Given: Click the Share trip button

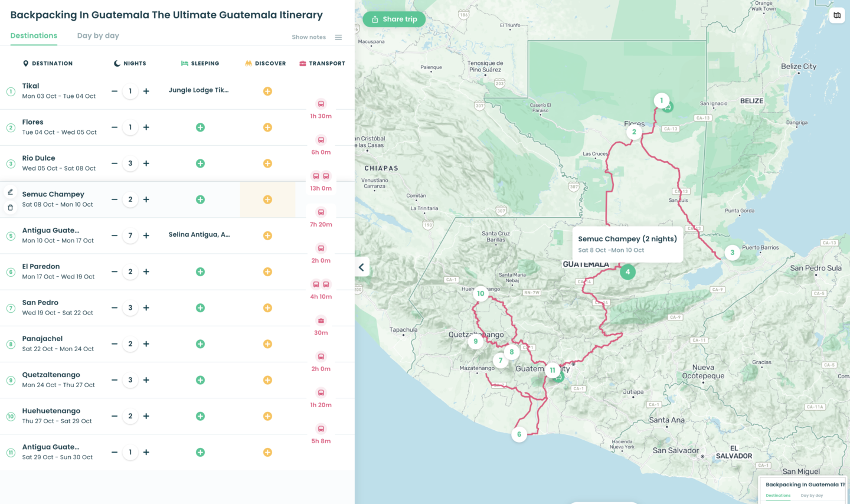Looking at the screenshot, I should point(394,19).
